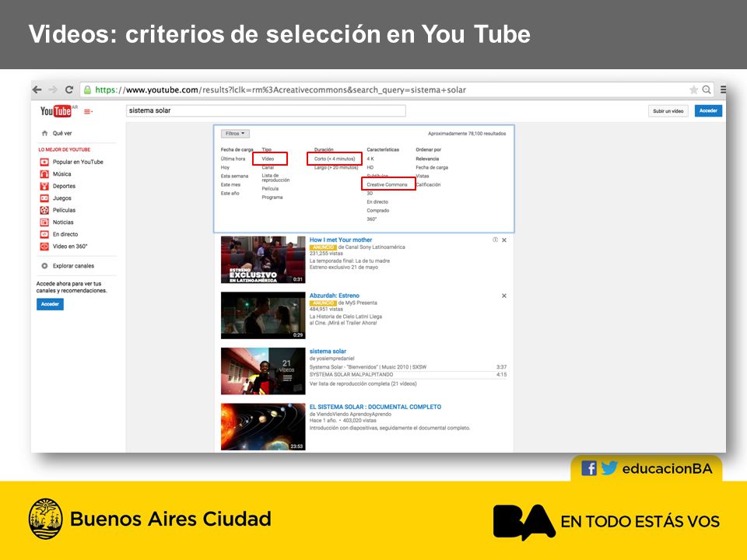The width and height of the screenshot is (747, 560).
Task: Open Noticias in the sidebar
Action: coord(63,222)
